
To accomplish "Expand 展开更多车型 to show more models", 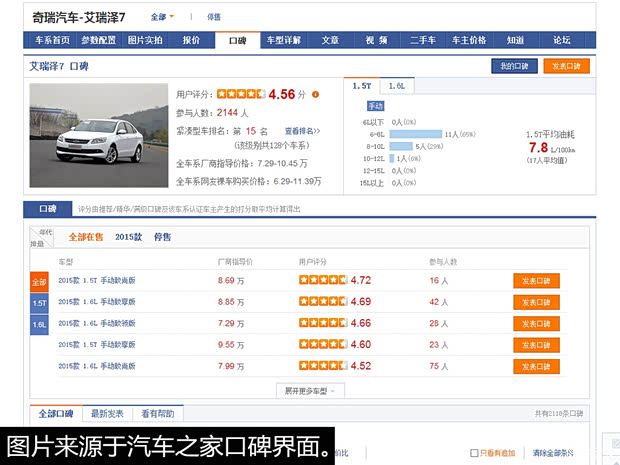I will pos(311,390).
